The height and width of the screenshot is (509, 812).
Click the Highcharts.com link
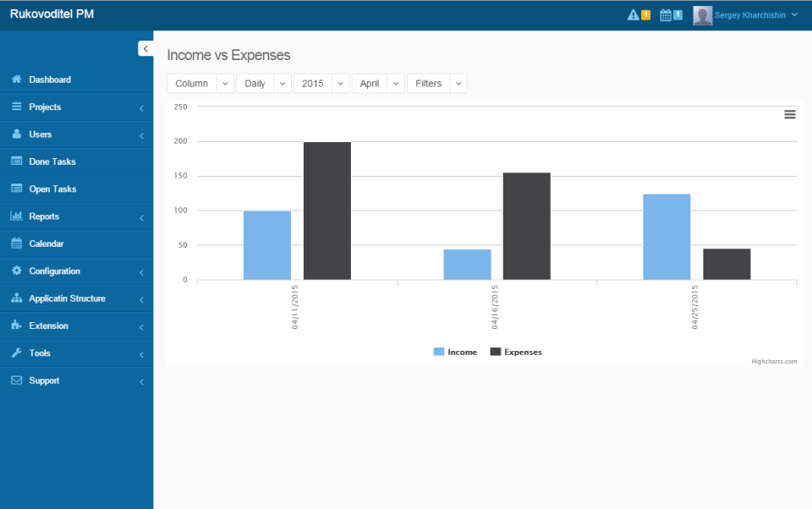point(775,360)
